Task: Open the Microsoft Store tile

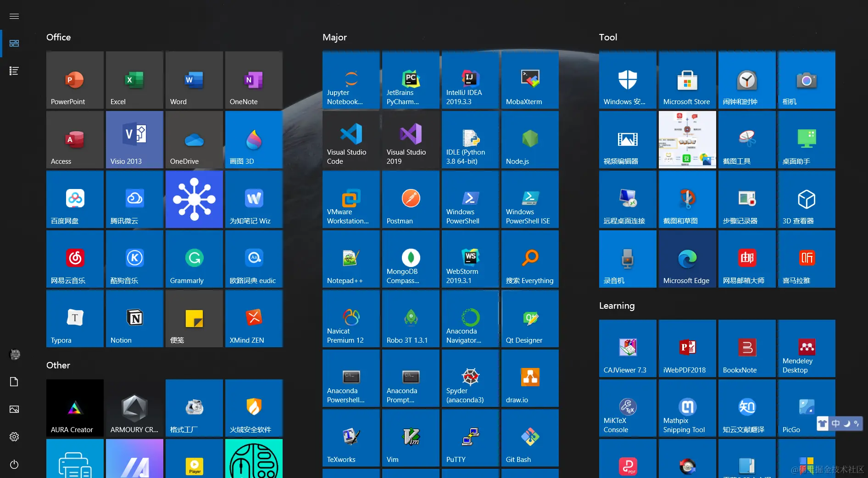Action: point(687,80)
